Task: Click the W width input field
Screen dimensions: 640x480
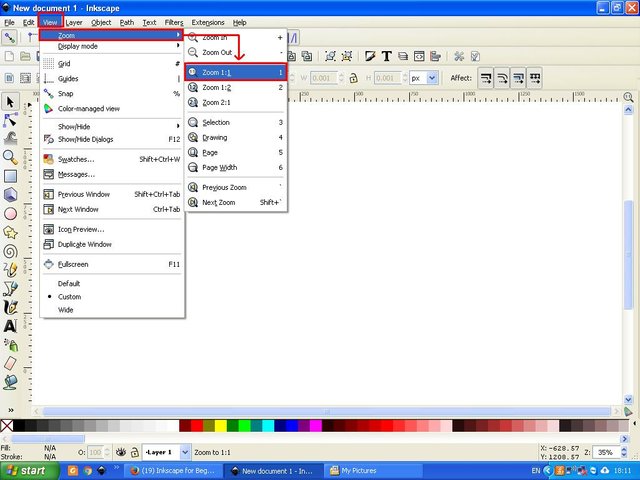Action: click(324, 78)
